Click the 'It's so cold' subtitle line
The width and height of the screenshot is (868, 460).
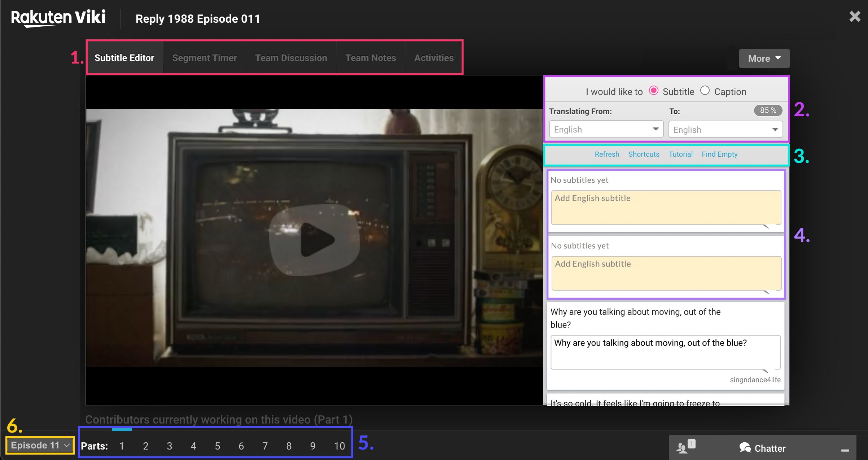[635, 403]
